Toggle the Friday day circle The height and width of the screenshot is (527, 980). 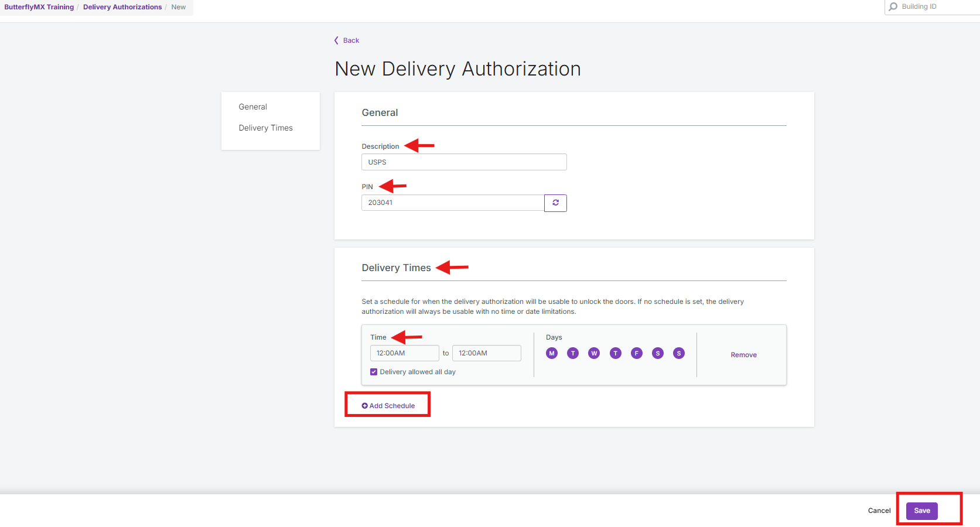(x=636, y=353)
